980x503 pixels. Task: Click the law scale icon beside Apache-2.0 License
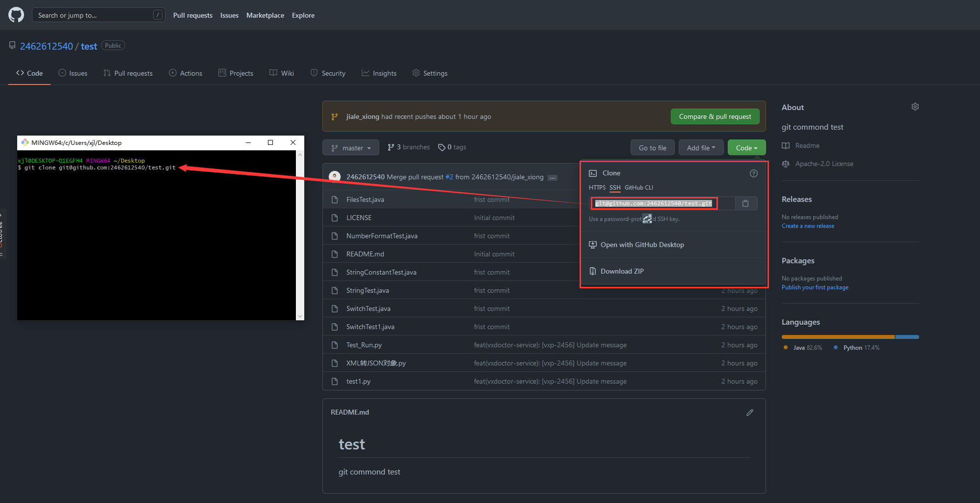[786, 164]
